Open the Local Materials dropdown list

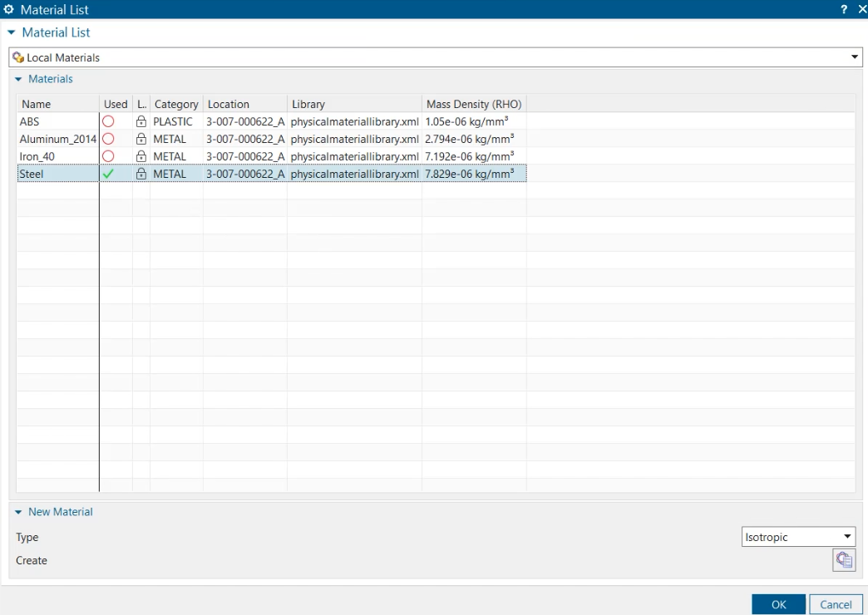tap(855, 57)
